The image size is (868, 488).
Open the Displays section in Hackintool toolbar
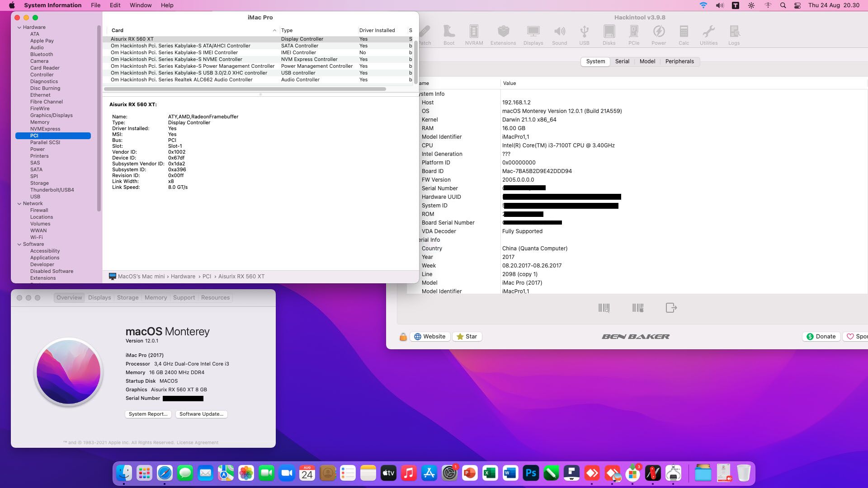point(533,35)
